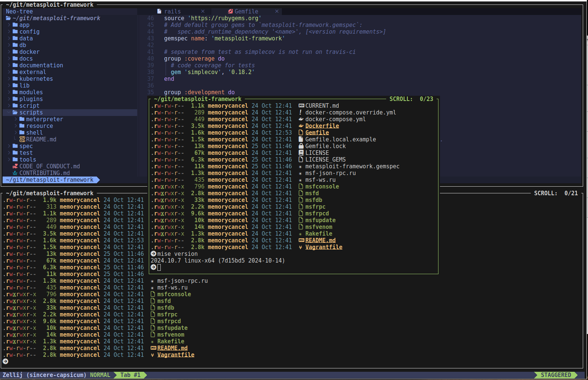
Task: Expand the lib folder chevron
Action: pyautogui.click(x=9, y=86)
